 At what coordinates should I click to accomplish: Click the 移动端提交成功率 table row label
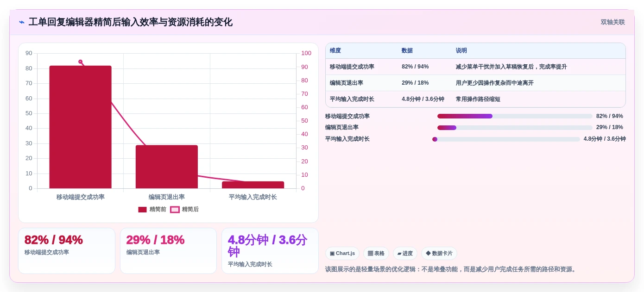click(x=352, y=67)
